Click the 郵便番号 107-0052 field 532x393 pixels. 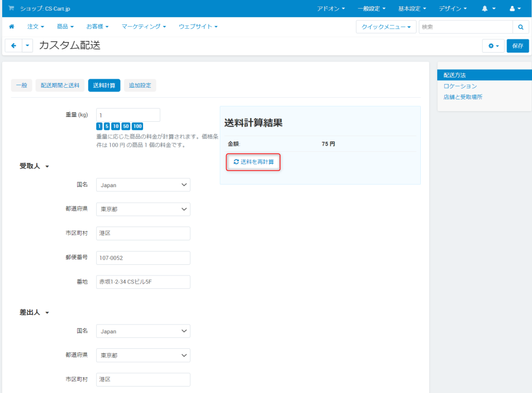pyautogui.click(x=143, y=258)
